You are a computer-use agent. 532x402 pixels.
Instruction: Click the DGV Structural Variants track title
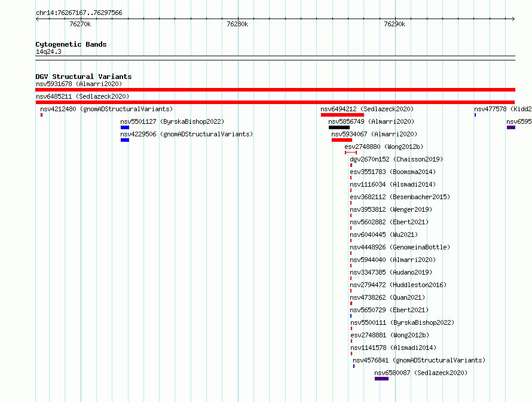click(84, 77)
